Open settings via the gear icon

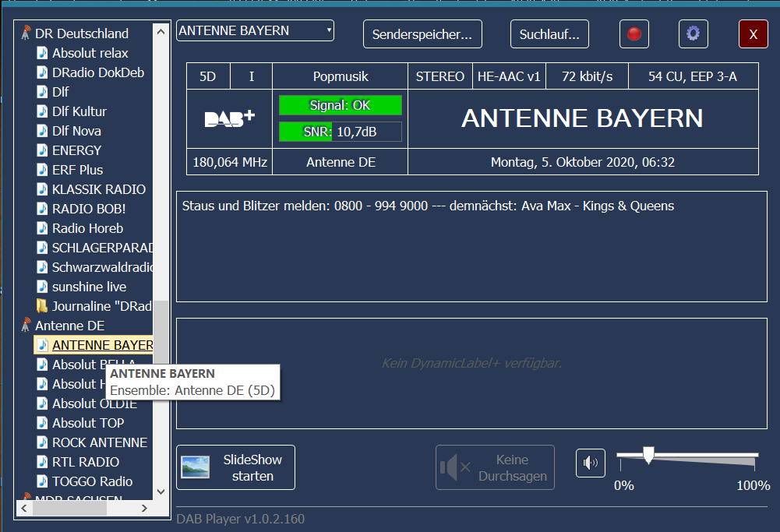[x=693, y=34]
